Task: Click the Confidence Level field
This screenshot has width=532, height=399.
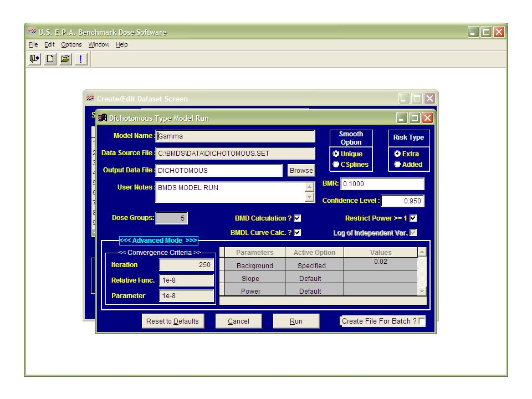Action: tap(403, 201)
